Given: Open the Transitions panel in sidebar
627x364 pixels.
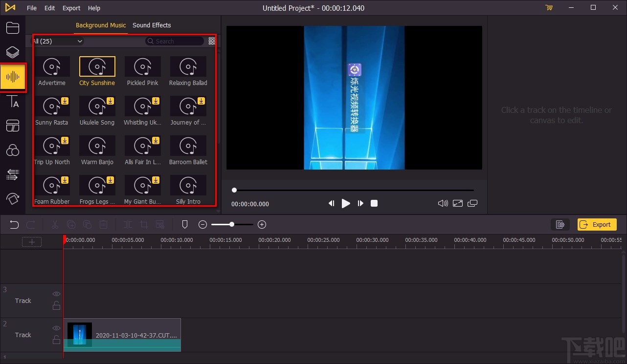Looking at the screenshot, I should (12, 174).
